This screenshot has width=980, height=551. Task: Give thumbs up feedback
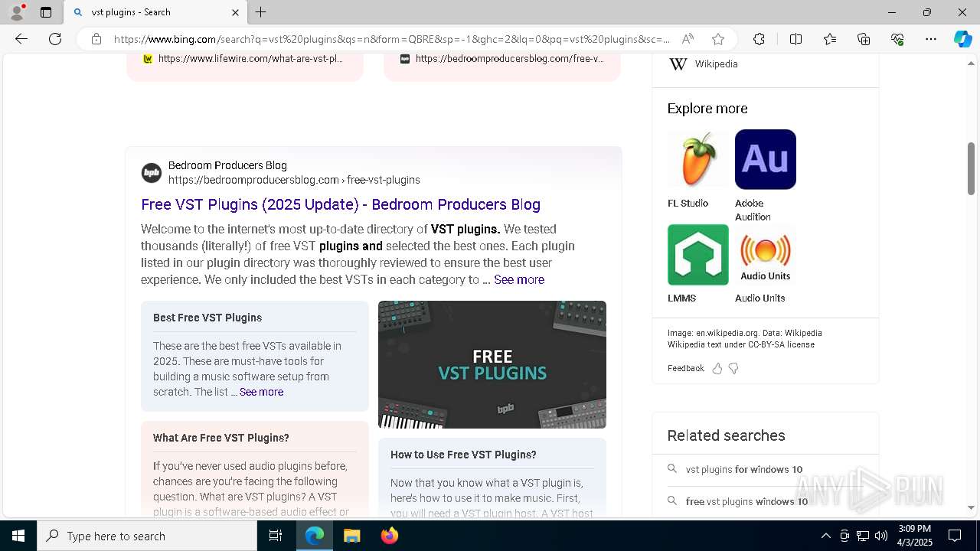(x=717, y=369)
